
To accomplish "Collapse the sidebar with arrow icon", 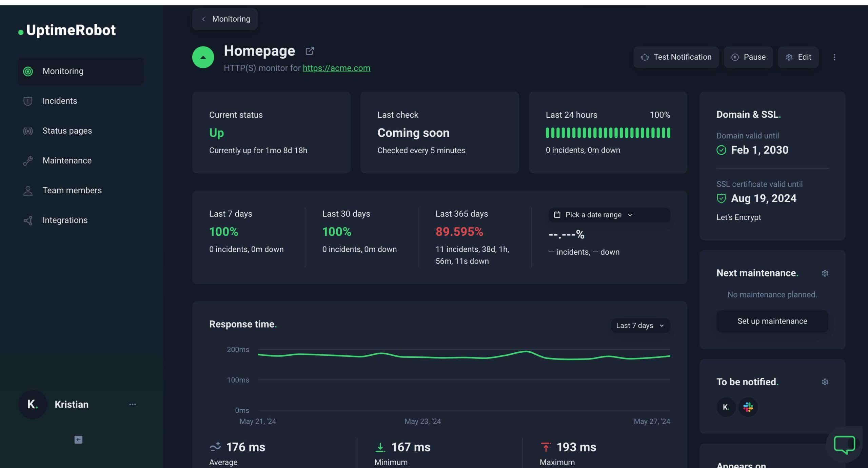I will click(x=78, y=440).
